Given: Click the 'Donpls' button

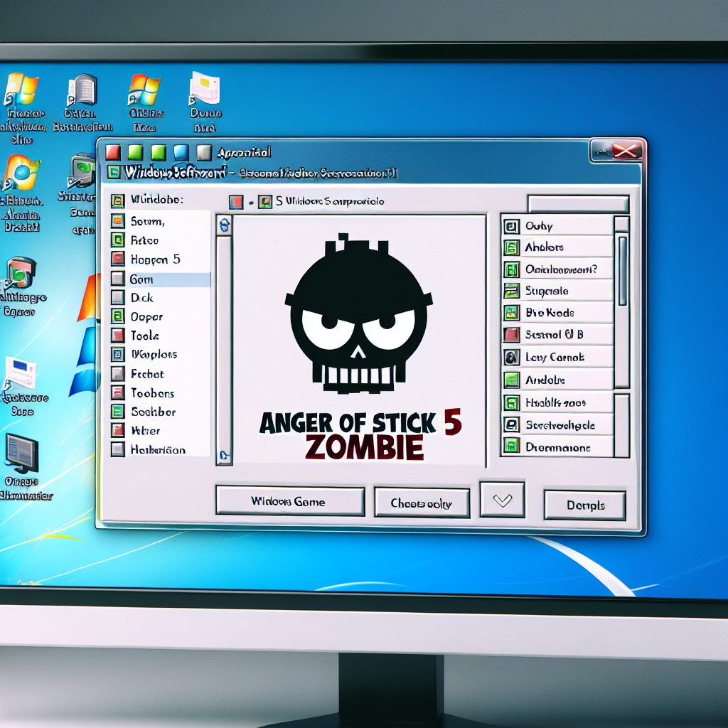Looking at the screenshot, I should (585, 505).
